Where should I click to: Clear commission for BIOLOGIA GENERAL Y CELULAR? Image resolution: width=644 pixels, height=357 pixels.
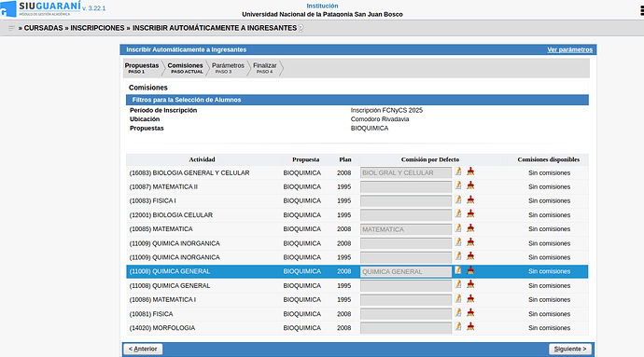(470, 172)
